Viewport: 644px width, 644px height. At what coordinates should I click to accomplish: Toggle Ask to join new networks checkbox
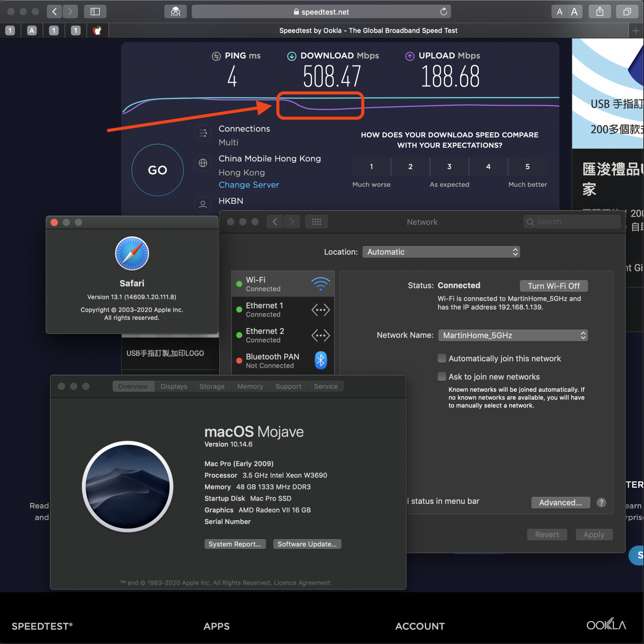click(442, 377)
